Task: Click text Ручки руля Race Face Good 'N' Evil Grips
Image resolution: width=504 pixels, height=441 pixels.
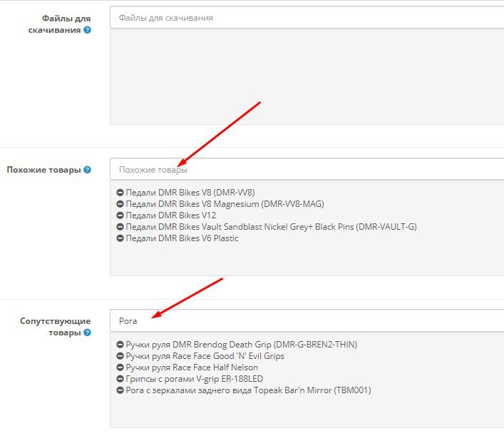Action: pos(205,356)
